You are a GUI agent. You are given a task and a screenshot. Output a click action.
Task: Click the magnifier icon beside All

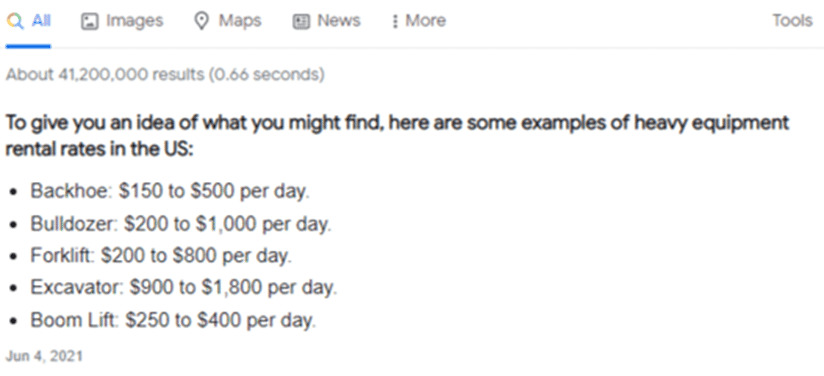pyautogui.click(x=15, y=22)
